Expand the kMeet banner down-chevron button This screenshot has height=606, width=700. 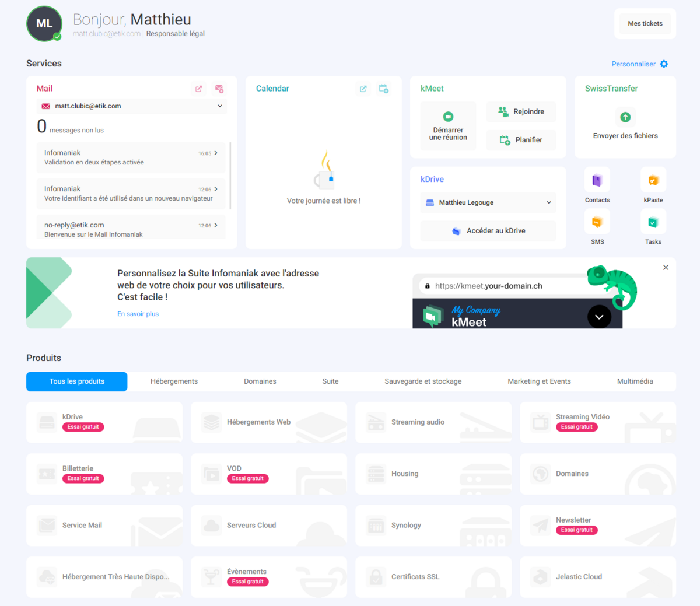pyautogui.click(x=599, y=317)
